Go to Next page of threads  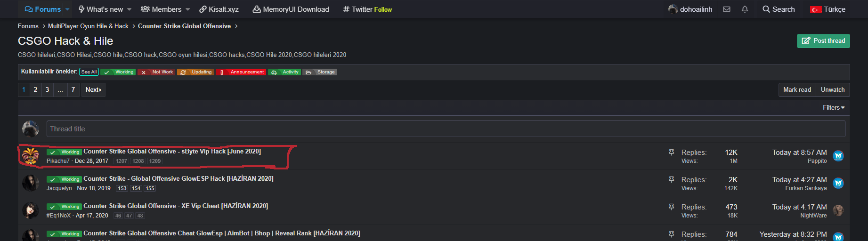point(93,89)
